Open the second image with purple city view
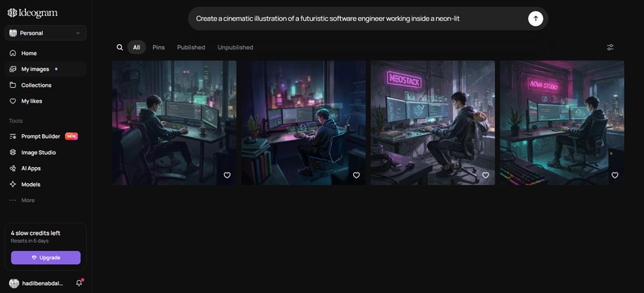Viewport: 644px width, 293px height. tap(304, 123)
